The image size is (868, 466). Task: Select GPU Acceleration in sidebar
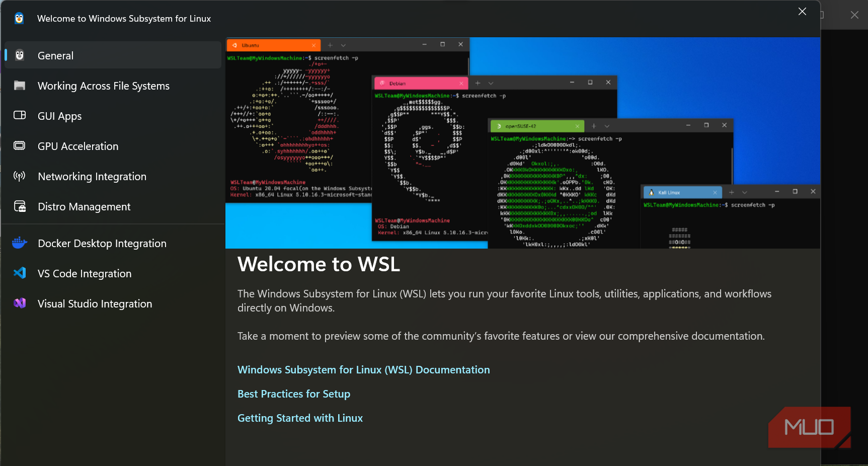tap(113, 146)
